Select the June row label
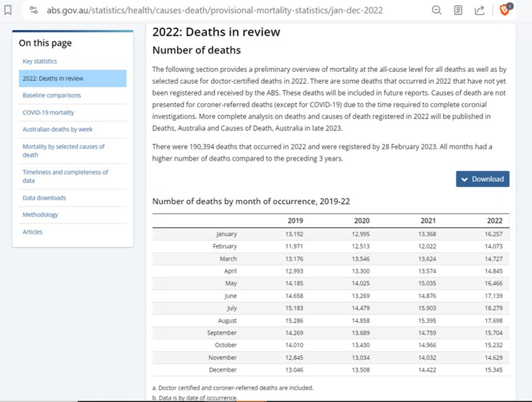This screenshot has width=532, height=402. coord(230,296)
